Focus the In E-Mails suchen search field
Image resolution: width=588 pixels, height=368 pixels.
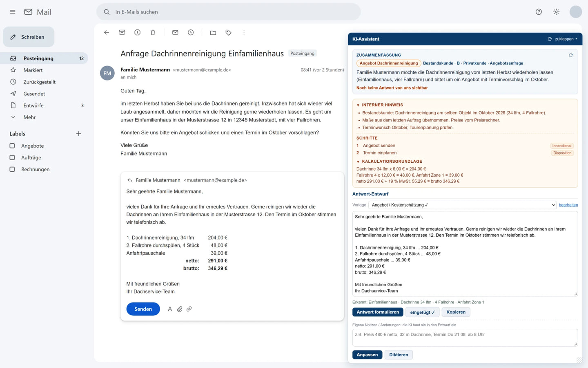click(229, 12)
